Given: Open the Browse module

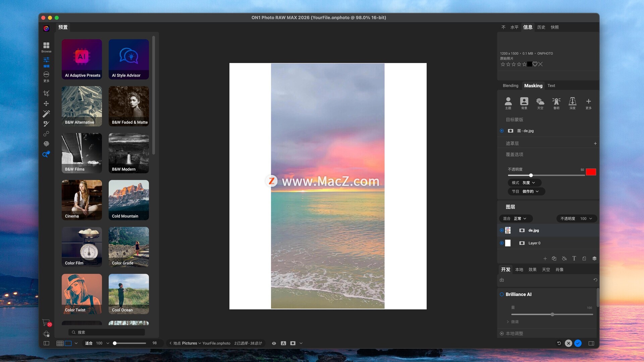Looking at the screenshot, I should (46, 47).
